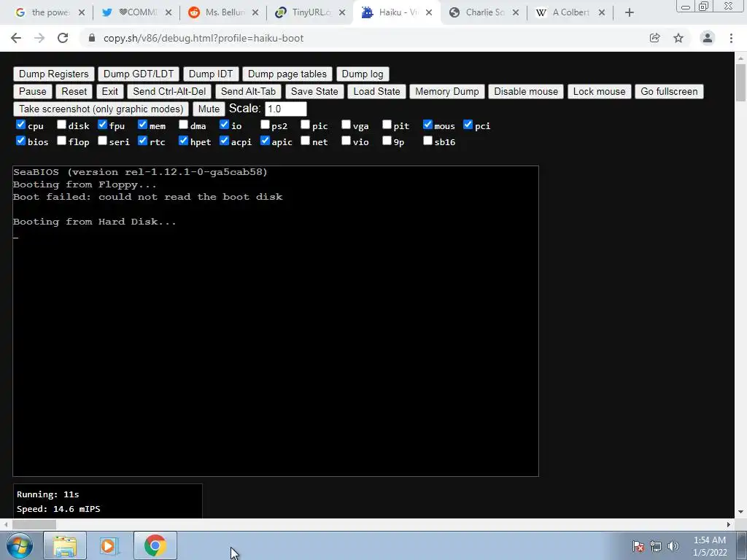The height and width of the screenshot is (560, 747).
Task: Click Dump page tables button
Action: pyautogui.click(x=287, y=74)
